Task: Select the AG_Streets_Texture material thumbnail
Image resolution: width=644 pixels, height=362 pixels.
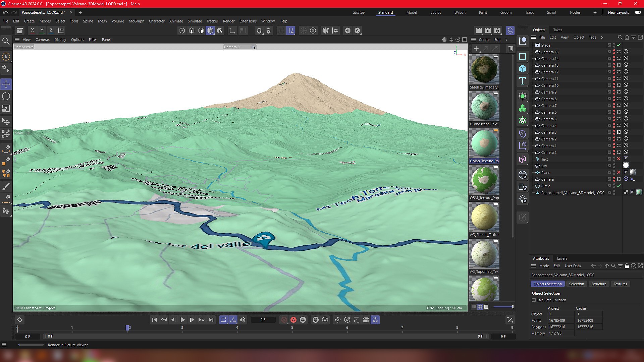Action: (x=484, y=217)
